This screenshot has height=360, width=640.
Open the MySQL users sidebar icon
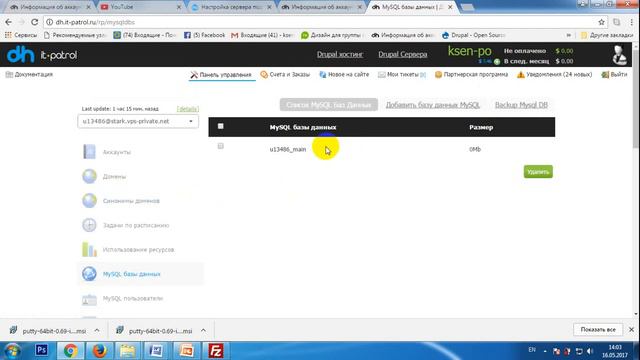coord(89,299)
